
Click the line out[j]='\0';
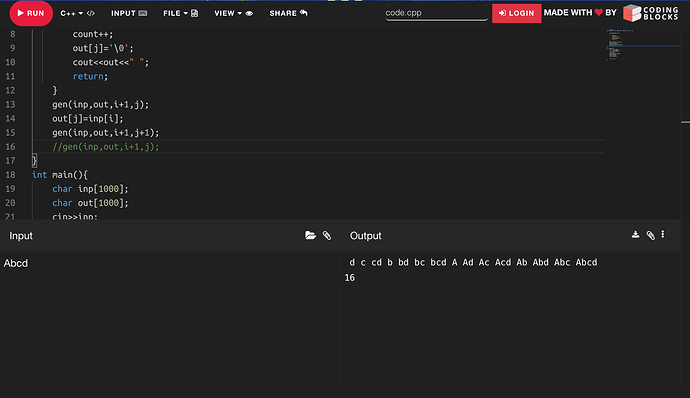click(x=103, y=48)
